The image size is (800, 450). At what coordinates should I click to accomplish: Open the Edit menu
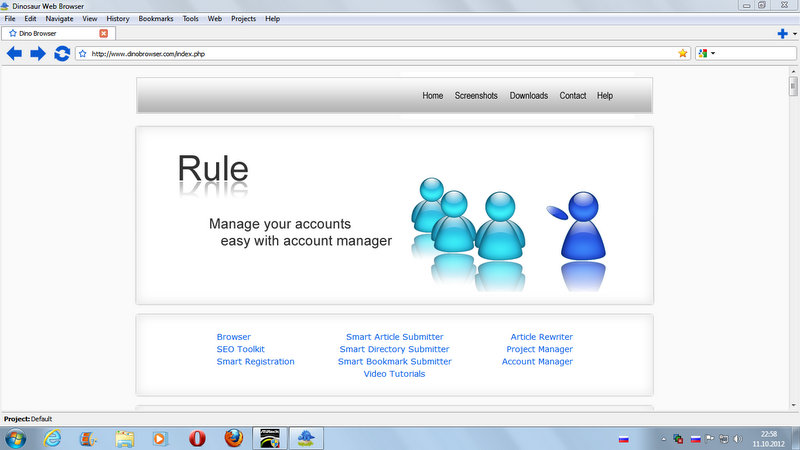tap(30, 18)
